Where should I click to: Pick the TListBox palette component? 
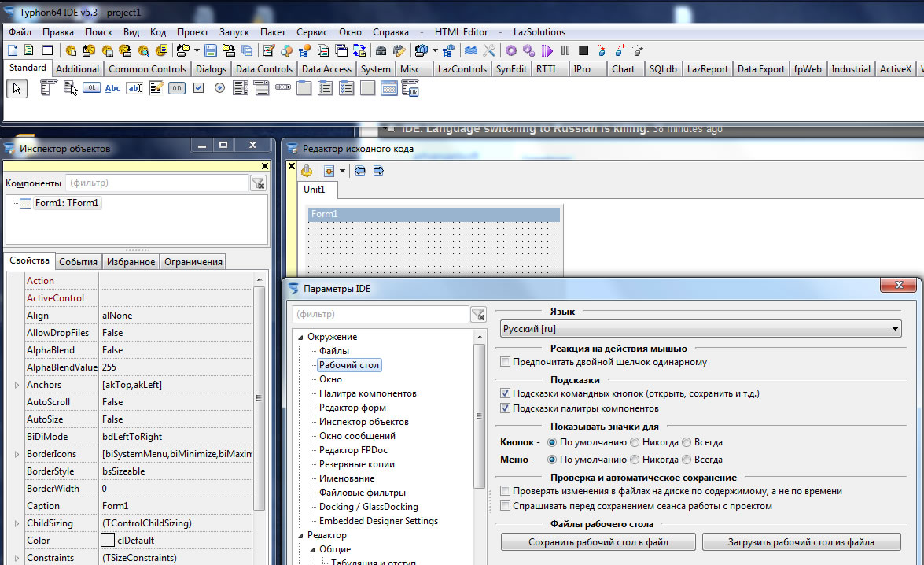click(241, 88)
